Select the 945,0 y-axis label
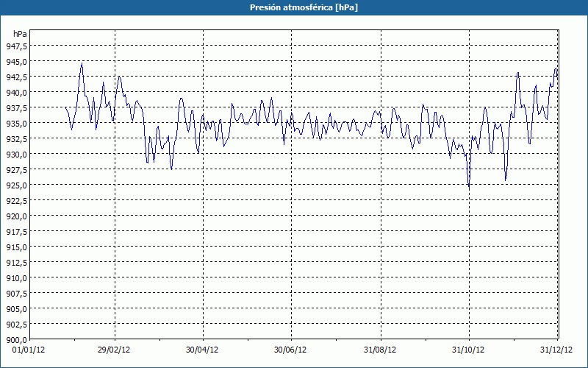The image size is (588, 368). [x=16, y=61]
